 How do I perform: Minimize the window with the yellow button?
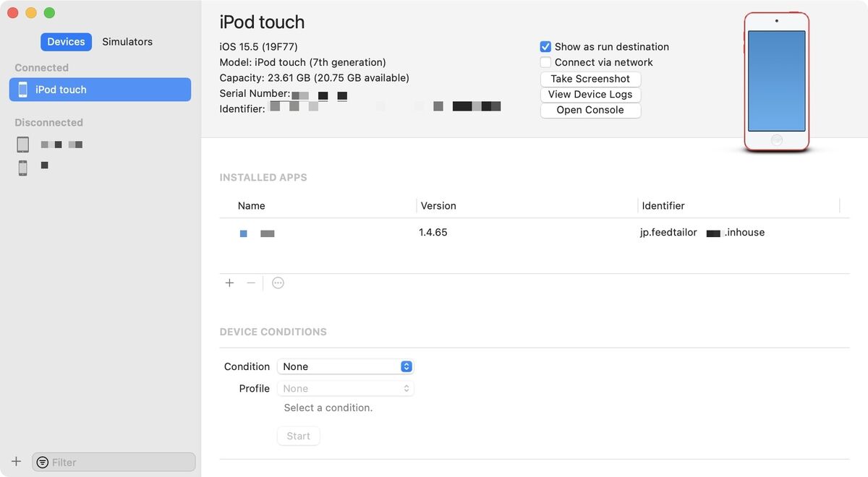point(31,13)
